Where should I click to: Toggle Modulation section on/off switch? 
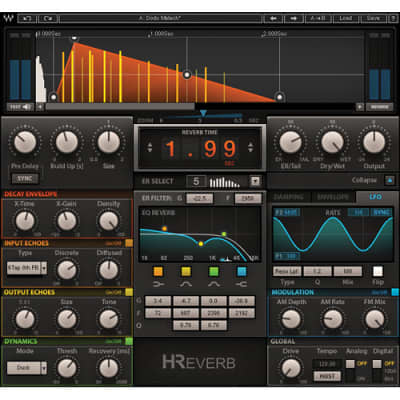point(395,292)
